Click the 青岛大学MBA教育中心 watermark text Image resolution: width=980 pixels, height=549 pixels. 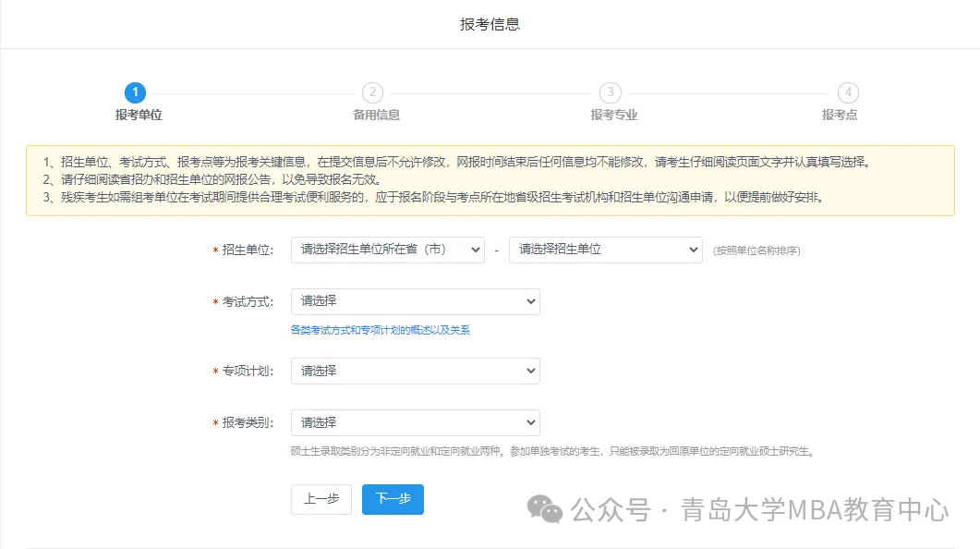815,509
